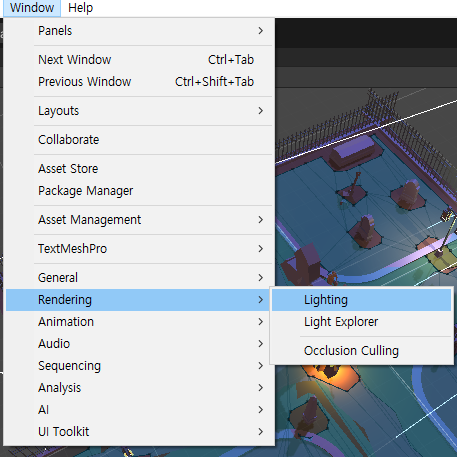Open Occlusion Culling window
457x457 pixels.
click(x=362, y=351)
